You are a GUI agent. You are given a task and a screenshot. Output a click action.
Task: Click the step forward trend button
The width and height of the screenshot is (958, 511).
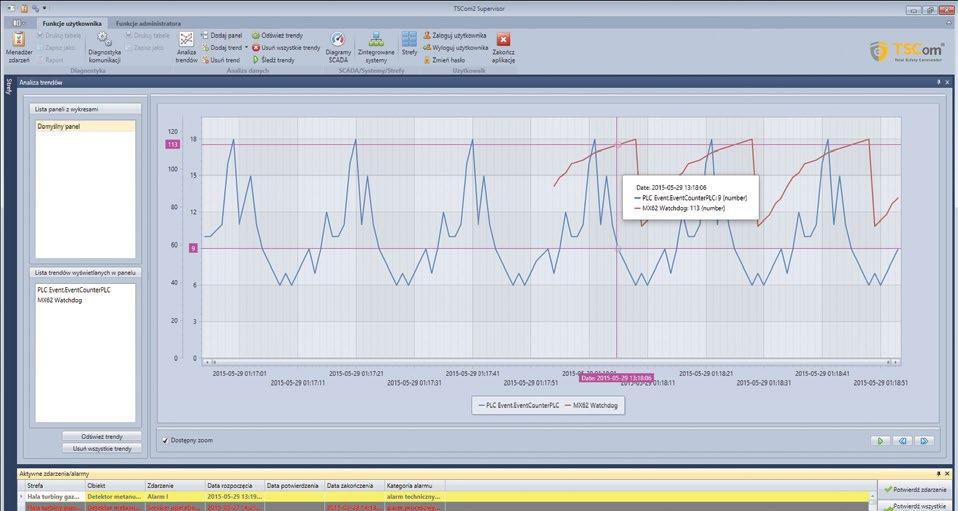click(924, 440)
